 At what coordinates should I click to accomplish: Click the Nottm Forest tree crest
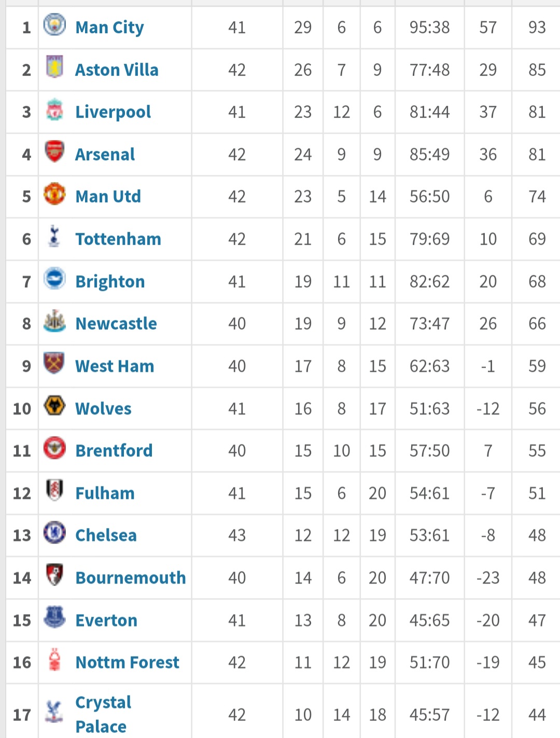point(54,659)
